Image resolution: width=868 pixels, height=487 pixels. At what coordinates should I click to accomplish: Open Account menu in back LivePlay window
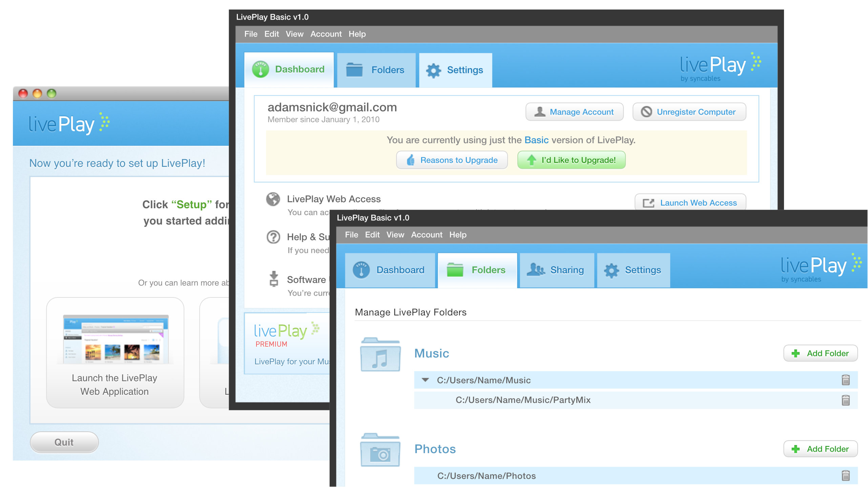pyautogui.click(x=326, y=34)
